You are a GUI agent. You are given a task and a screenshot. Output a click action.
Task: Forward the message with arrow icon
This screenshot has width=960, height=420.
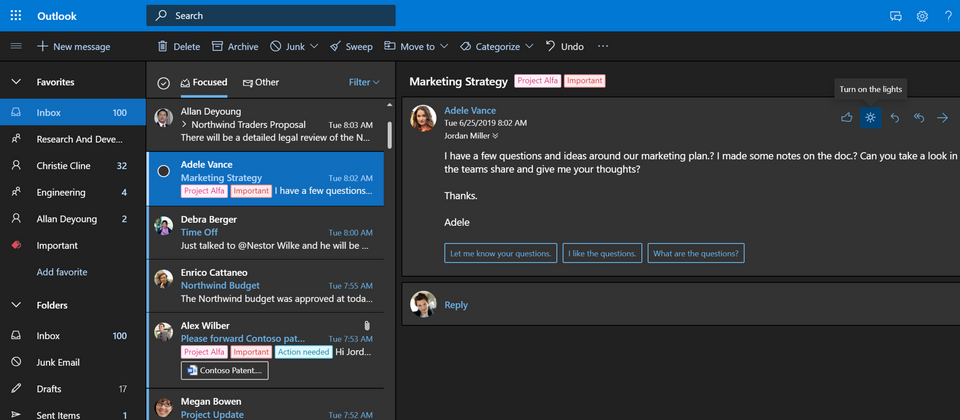click(942, 118)
